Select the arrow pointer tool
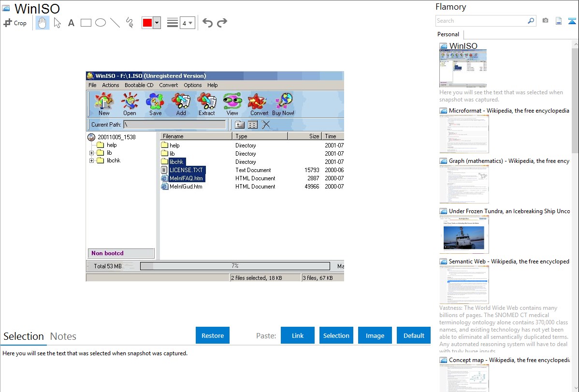The height and width of the screenshot is (392, 579). point(57,23)
